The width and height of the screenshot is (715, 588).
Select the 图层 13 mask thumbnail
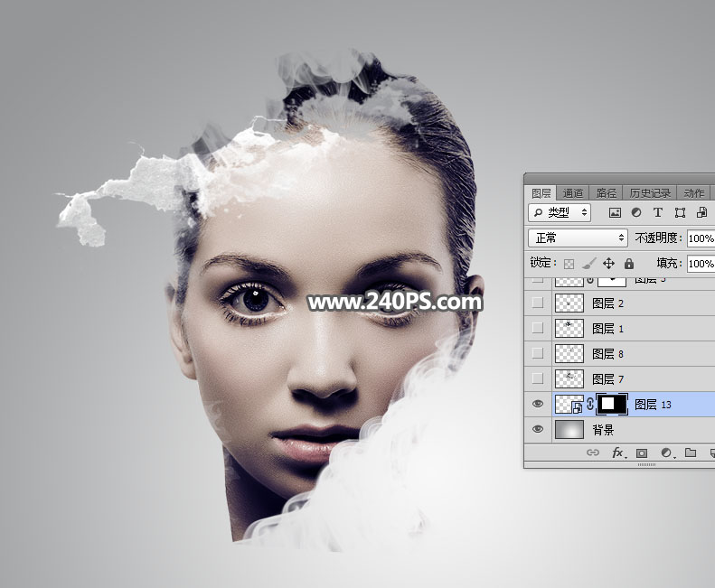tap(612, 405)
